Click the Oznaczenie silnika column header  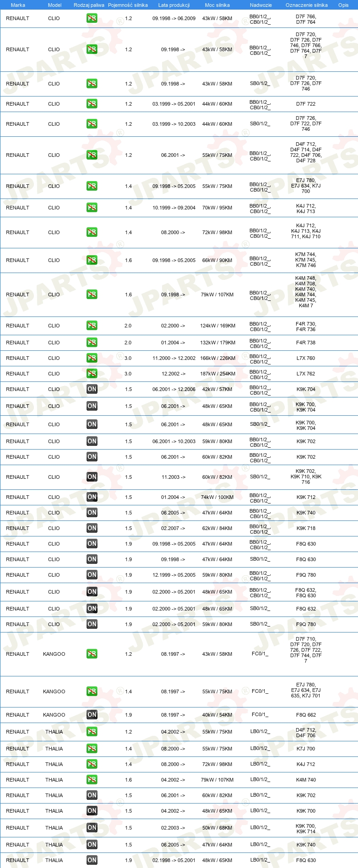click(x=307, y=5)
